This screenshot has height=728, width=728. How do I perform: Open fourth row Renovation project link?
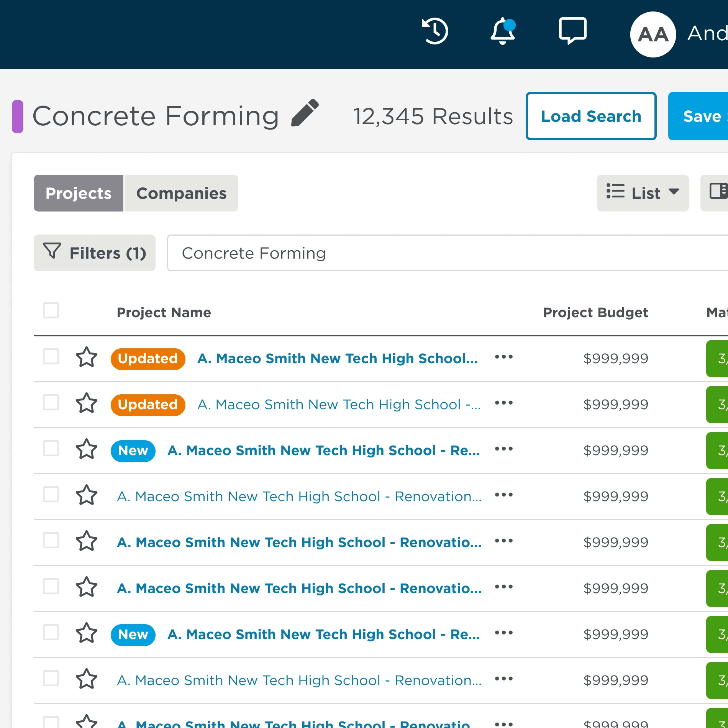coord(299,496)
